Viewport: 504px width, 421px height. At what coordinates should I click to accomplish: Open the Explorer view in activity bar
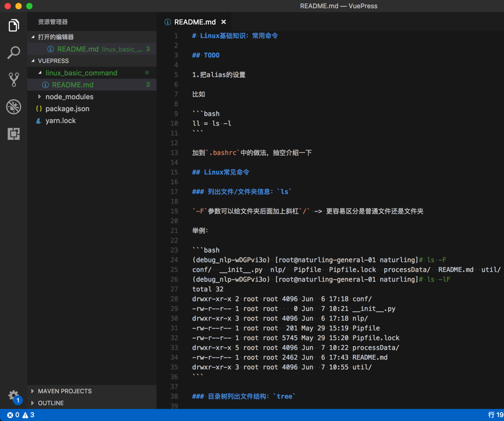[14, 25]
